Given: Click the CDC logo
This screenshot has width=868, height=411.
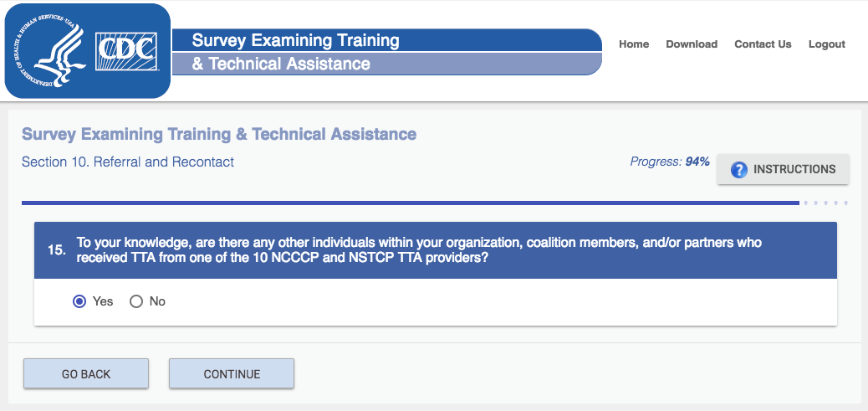Looking at the screenshot, I should pos(126,52).
